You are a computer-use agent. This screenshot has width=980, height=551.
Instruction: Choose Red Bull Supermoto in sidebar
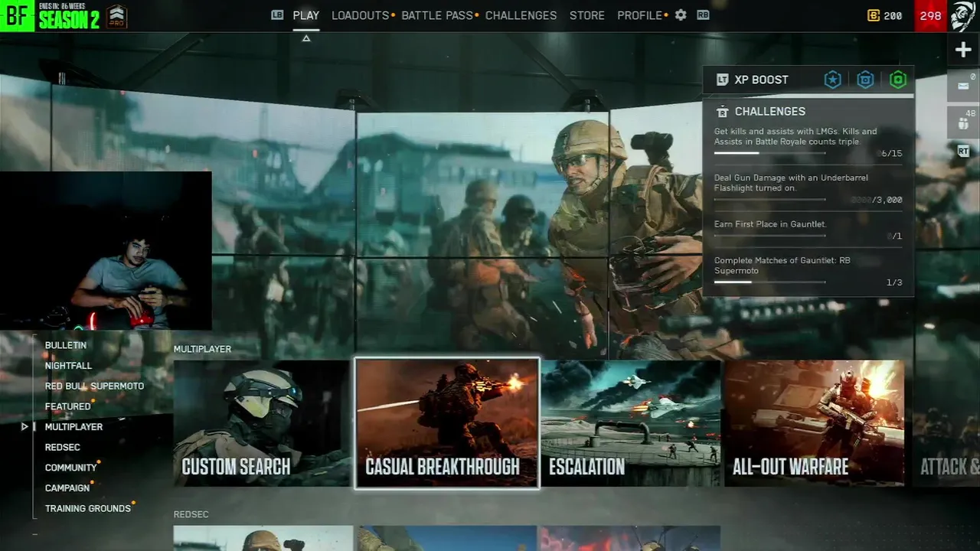coord(94,386)
